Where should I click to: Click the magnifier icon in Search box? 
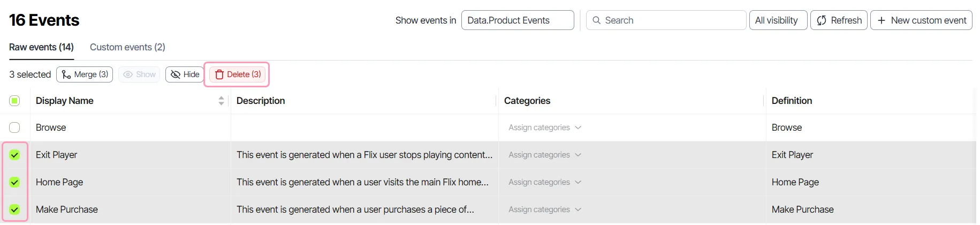(x=596, y=20)
